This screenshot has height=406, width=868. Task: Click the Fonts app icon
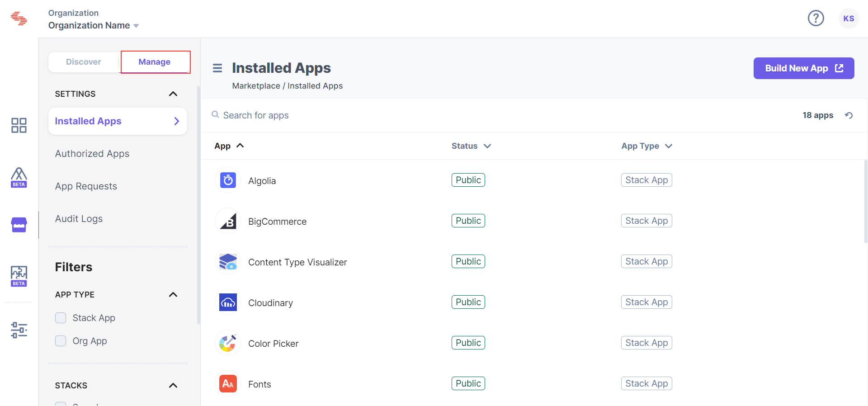coord(228,384)
